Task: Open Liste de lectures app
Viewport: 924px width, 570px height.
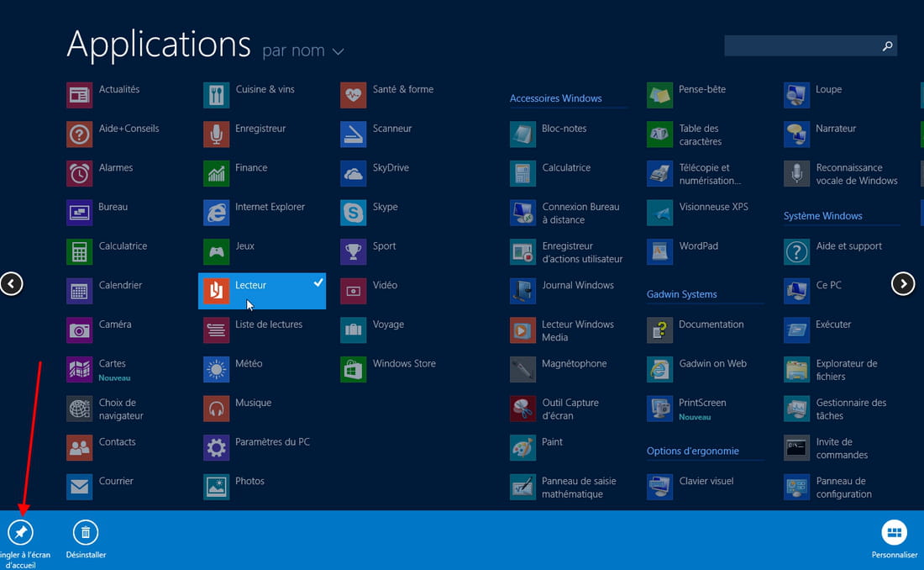Action: tap(254, 330)
